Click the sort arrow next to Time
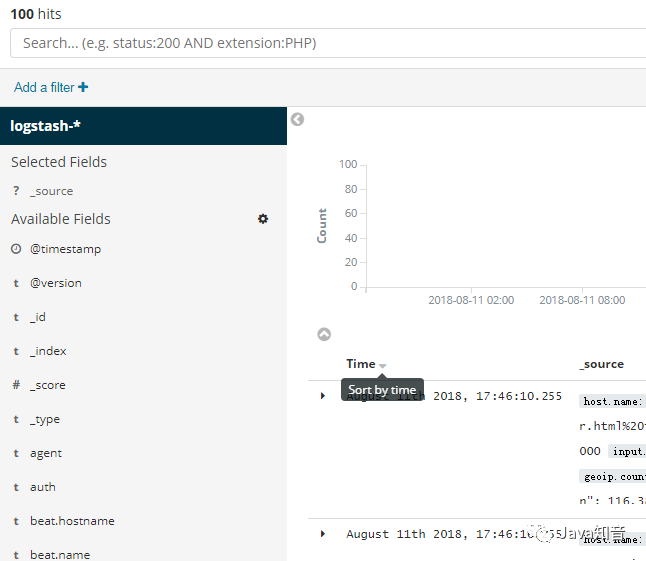Screen dimensions: 646x561 (x=382, y=366)
